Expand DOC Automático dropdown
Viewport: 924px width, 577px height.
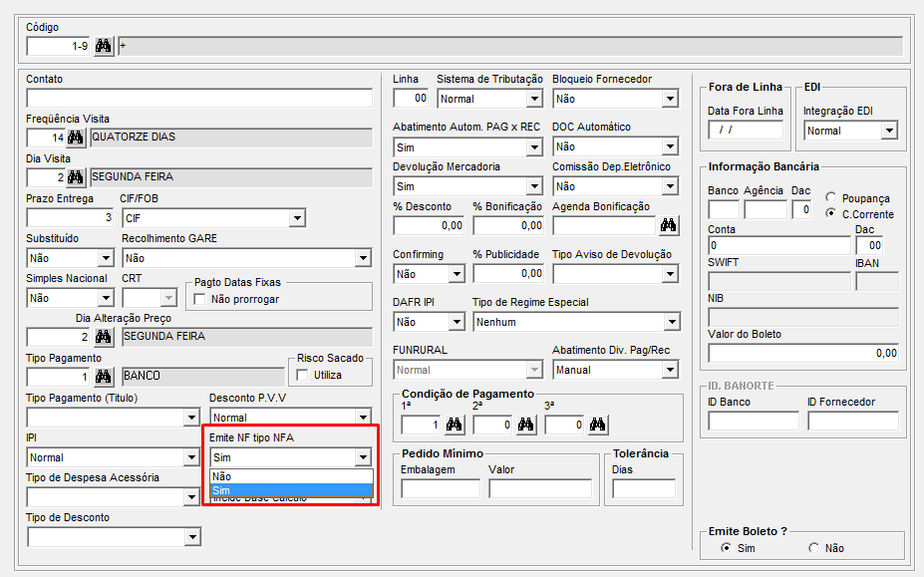point(670,146)
